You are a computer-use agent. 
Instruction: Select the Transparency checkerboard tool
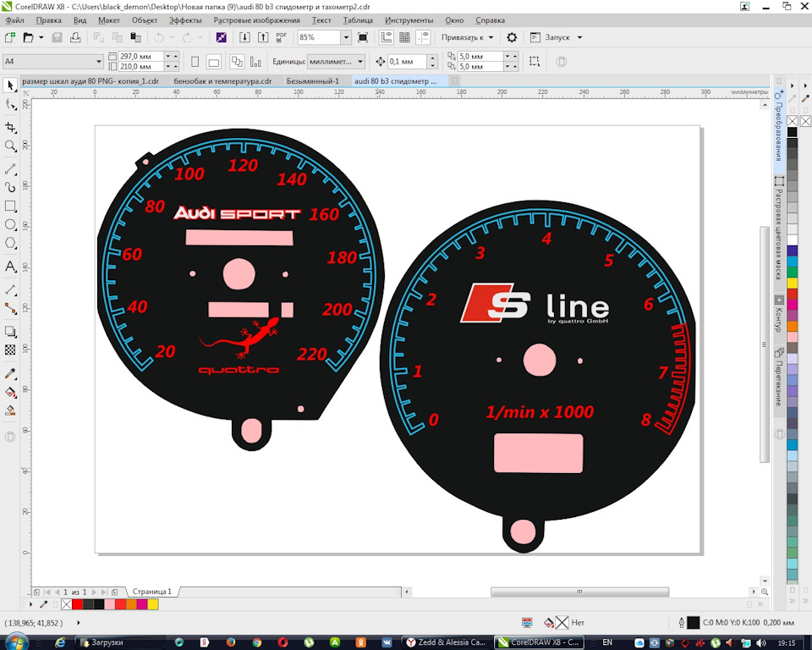point(10,350)
